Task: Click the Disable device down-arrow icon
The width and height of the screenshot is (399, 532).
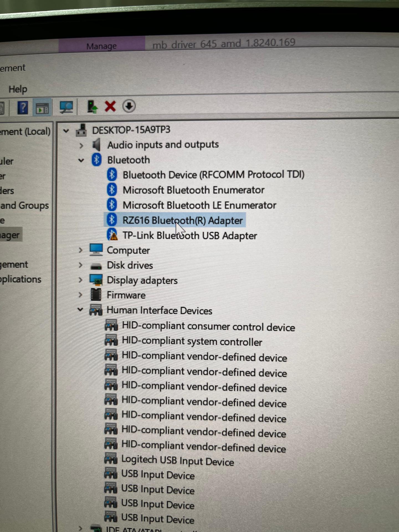Action: click(x=129, y=106)
